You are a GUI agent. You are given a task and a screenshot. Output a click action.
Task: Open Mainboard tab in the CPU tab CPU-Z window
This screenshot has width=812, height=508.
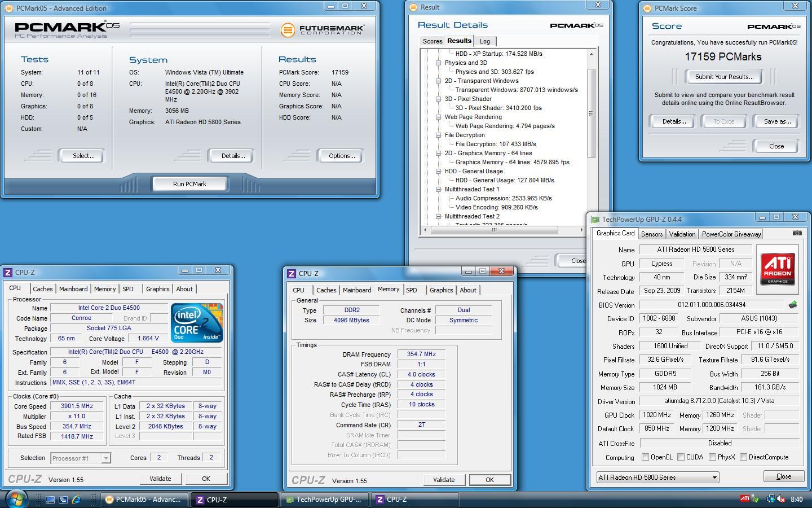pyautogui.click(x=74, y=289)
